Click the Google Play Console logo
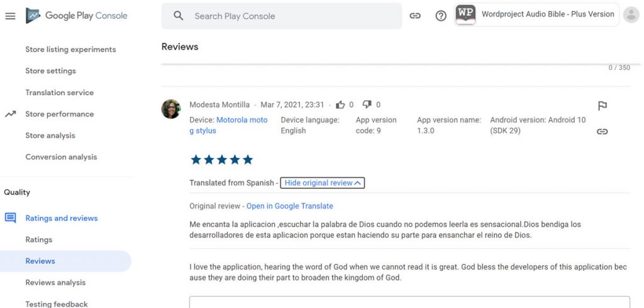The height and width of the screenshot is (308, 644). click(77, 16)
